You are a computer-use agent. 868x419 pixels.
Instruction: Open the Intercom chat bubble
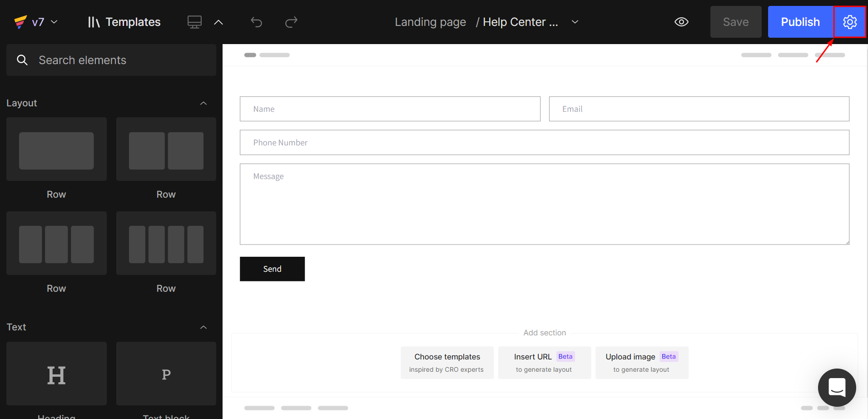(x=837, y=387)
